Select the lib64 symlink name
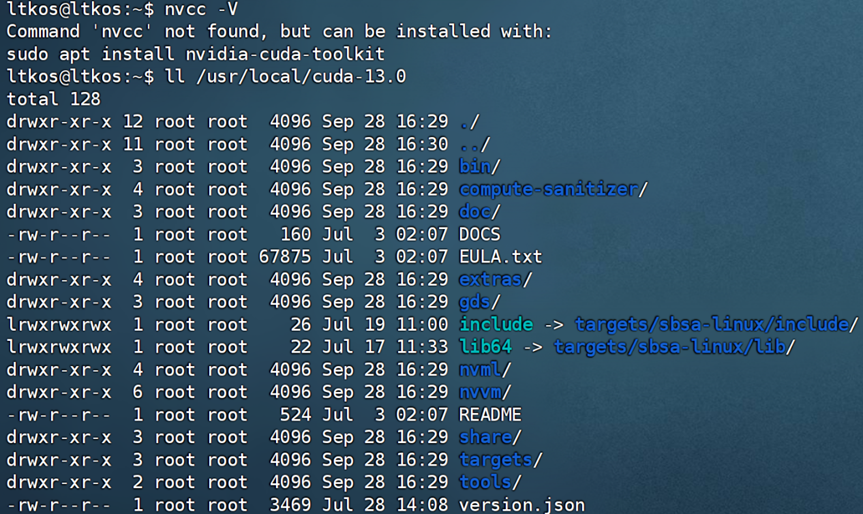The image size is (863, 514). 485,347
